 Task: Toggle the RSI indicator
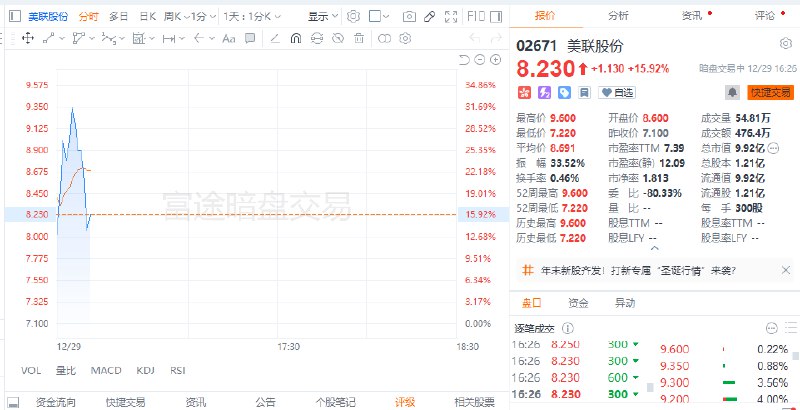178,371
